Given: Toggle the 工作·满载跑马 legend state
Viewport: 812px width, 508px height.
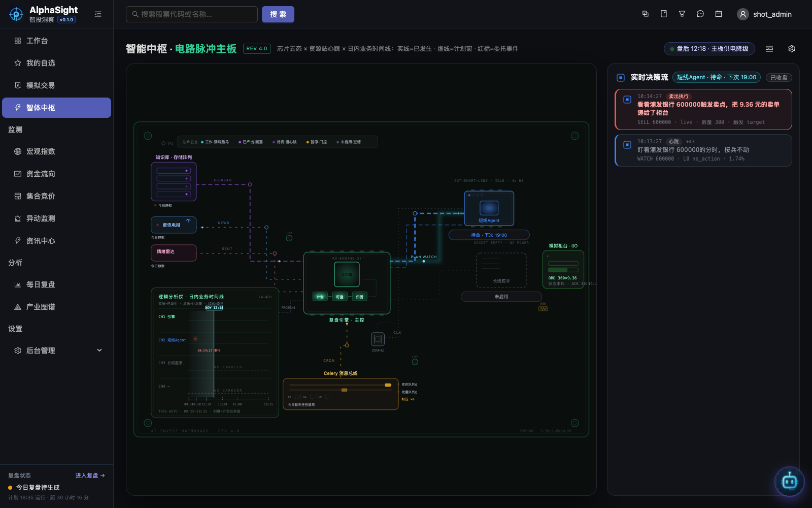Looking at the screenshot, I should (x=215, y=142).
